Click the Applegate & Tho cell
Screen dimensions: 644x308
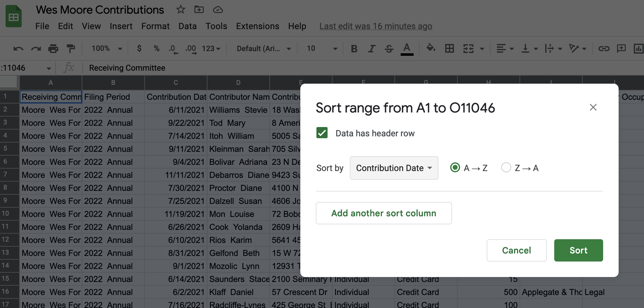tap(551, 292)
